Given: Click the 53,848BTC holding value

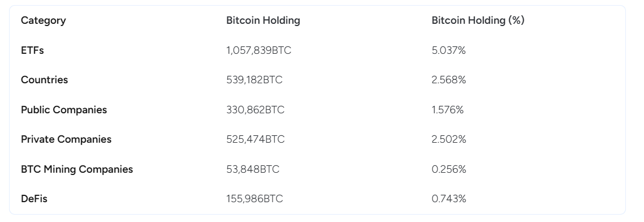Looking at the screenshot, I should (253, 169).
